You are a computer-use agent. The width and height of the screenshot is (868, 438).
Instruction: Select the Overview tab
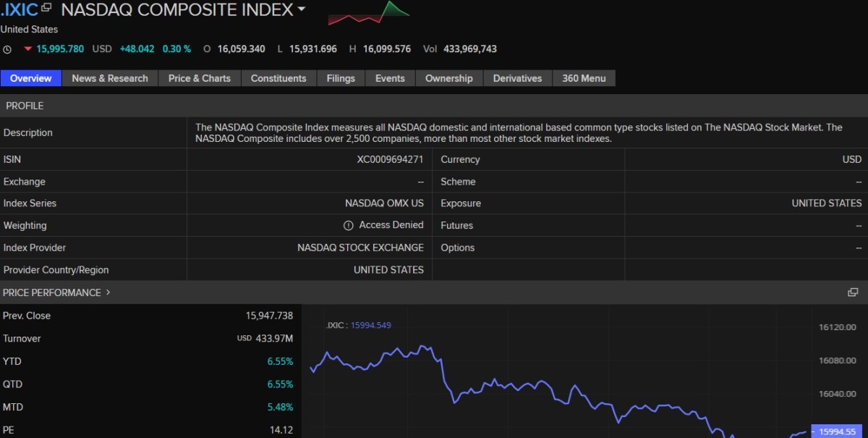[31, 78]
